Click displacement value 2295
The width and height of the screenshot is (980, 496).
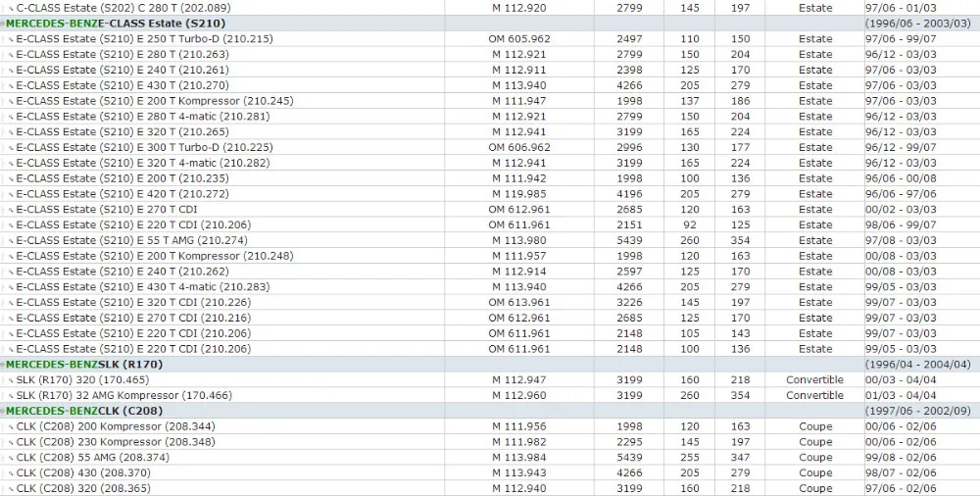pos(629,442)
